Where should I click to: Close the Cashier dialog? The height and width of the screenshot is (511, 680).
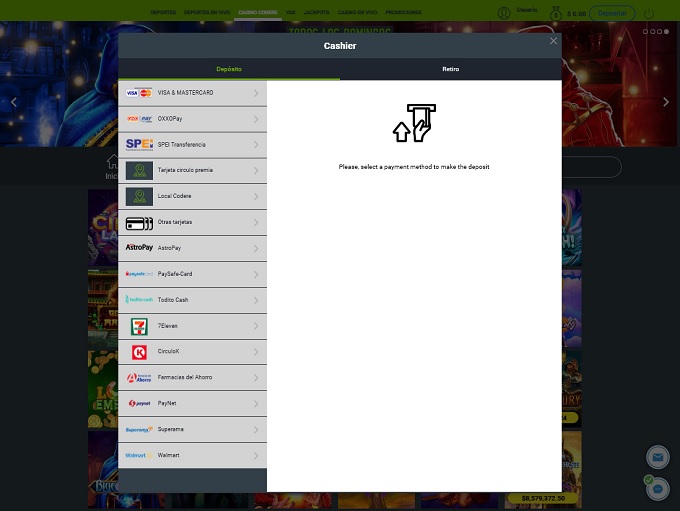pyautogui.click(x=553, y=41)
